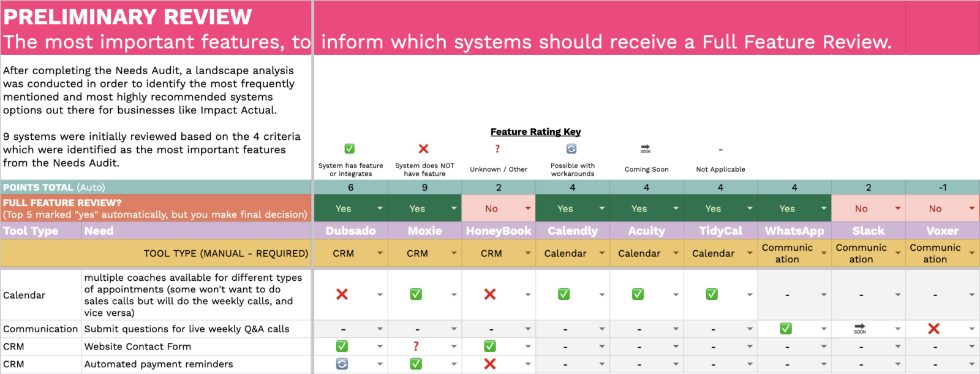
Task: Open Dubsado's CRM tool type dropdown
Action: pyautogui.click(x=380, y=253)
